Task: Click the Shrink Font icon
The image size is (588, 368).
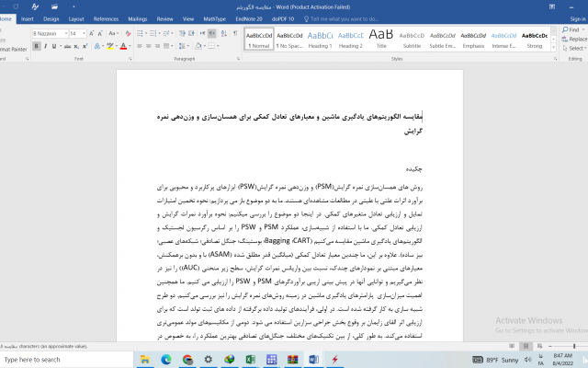Action: pyautogui.click(x=100, y=33)
